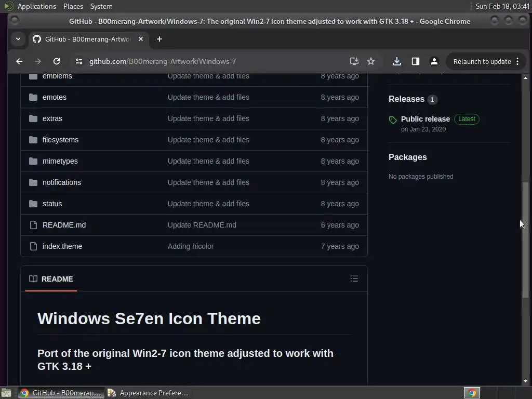Open the emotes folder link
The image size is (532, 399).
pyautogui.click(x=54, y=97)
